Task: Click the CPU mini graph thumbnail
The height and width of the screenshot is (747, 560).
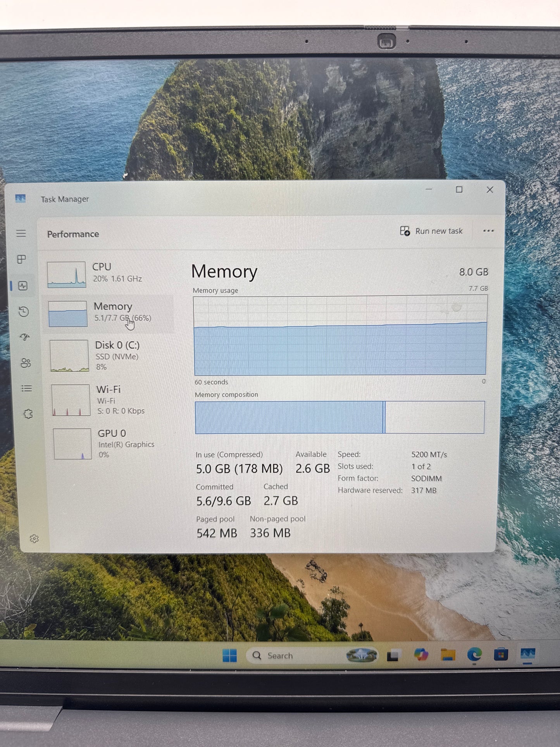Action: point(67,274)
